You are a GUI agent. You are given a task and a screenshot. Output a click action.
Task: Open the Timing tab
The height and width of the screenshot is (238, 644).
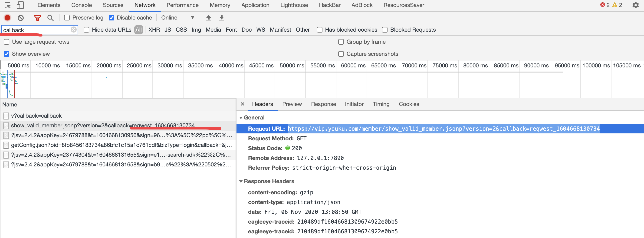coord(381,104)
